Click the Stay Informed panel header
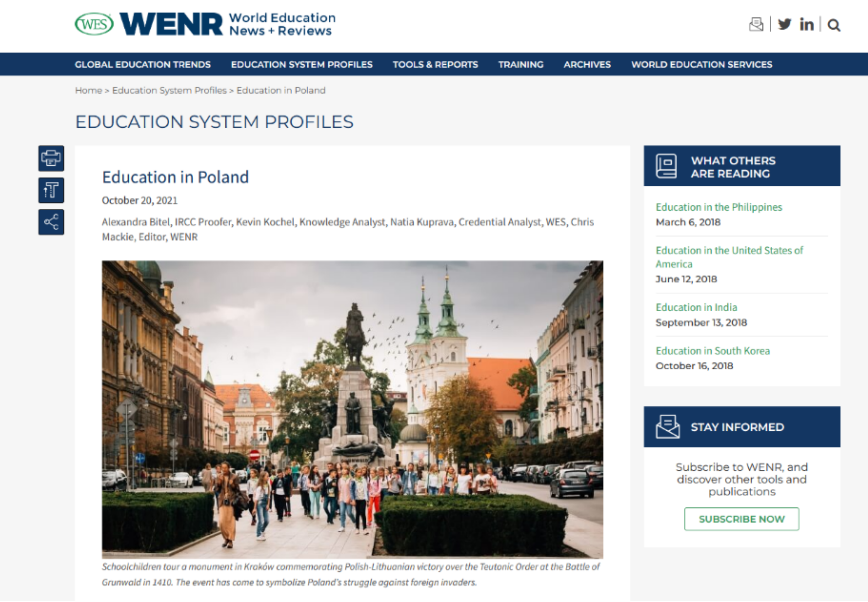Image resolution: width=868 pixels, height=602 pixels. tap(742, 427)
